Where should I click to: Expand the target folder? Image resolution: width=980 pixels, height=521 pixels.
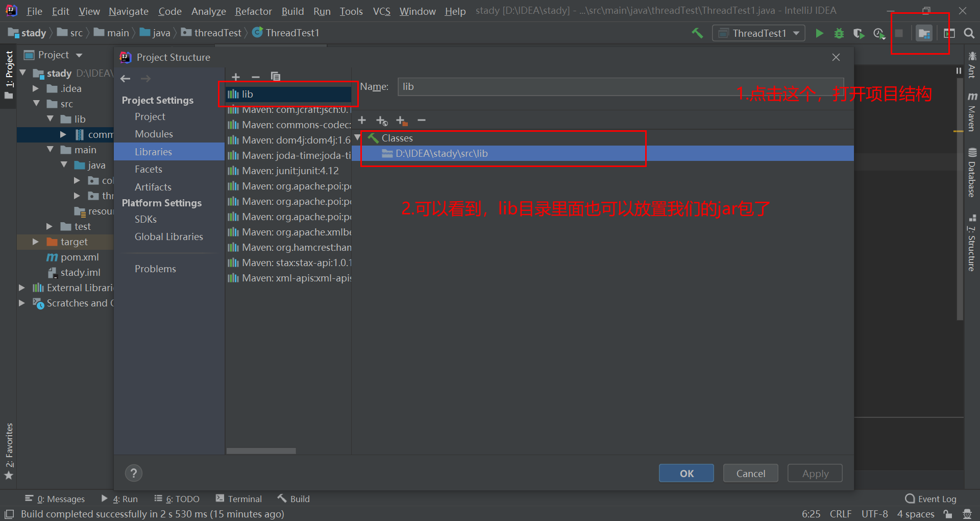click(36, 242)
